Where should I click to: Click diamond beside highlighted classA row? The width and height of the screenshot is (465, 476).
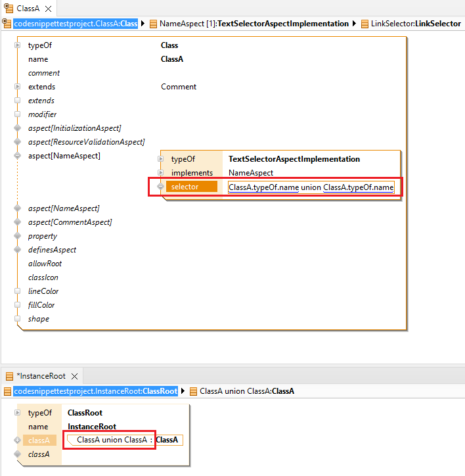tap(17, 440)
